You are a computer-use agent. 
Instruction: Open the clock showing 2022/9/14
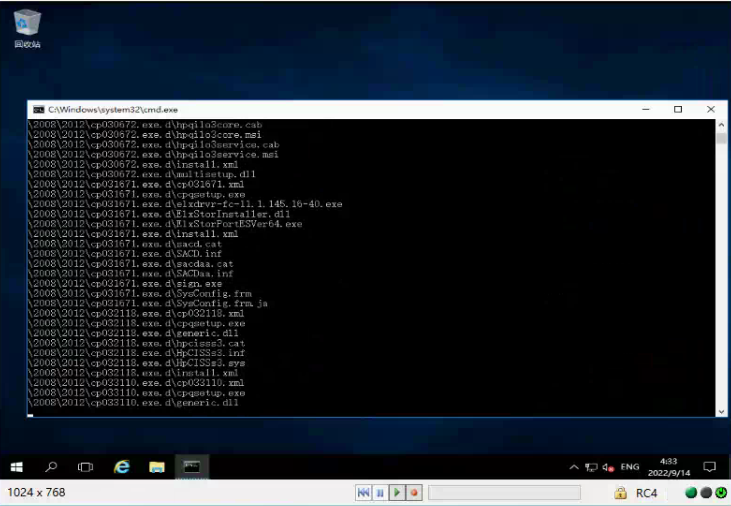667,467
